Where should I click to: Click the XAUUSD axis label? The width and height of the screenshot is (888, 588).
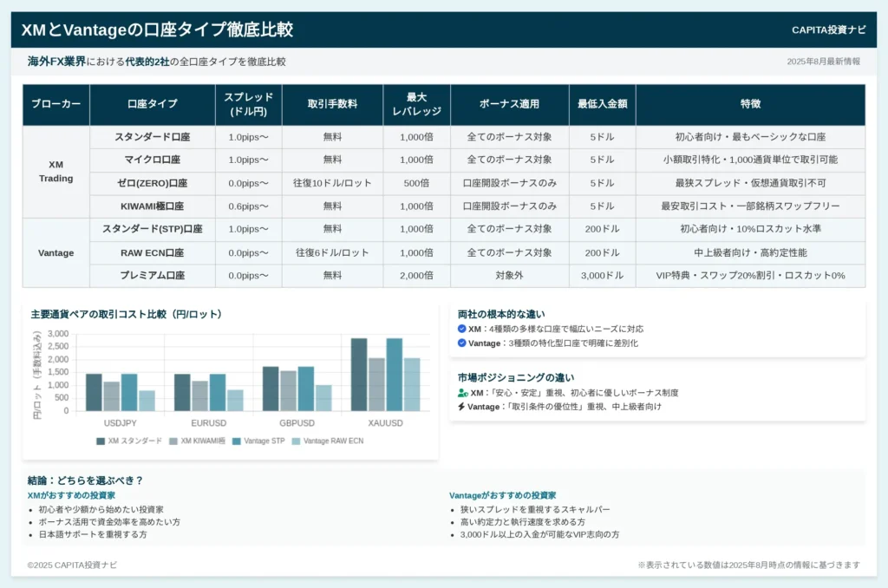pos(385,423)
